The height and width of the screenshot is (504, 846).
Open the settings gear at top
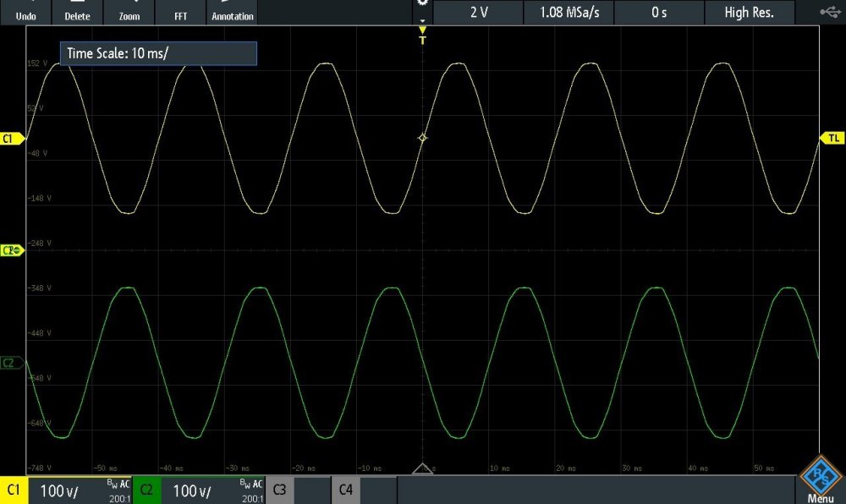422,4
